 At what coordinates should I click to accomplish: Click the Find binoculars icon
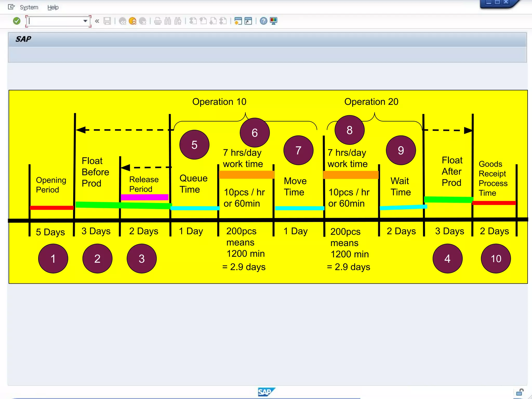[x=168, y=21]
